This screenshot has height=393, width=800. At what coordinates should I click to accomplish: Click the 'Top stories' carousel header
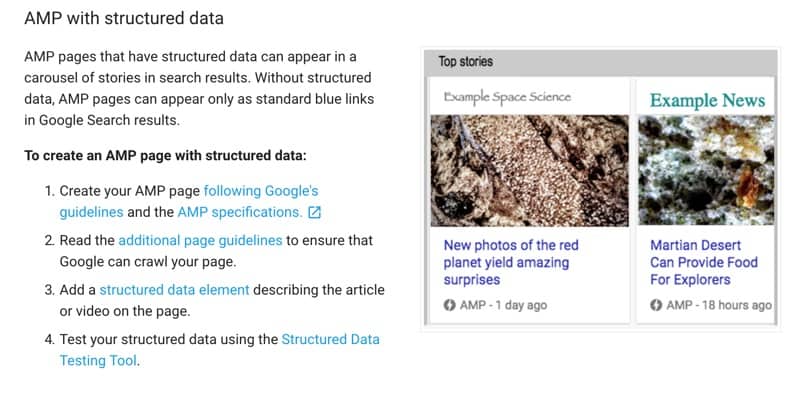click(x=601, y=62)
